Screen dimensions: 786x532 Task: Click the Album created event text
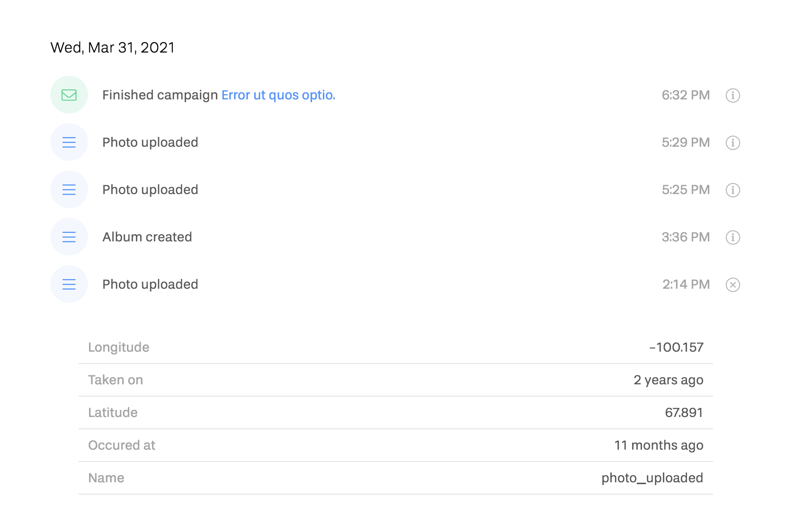click(x=147, y=237)
